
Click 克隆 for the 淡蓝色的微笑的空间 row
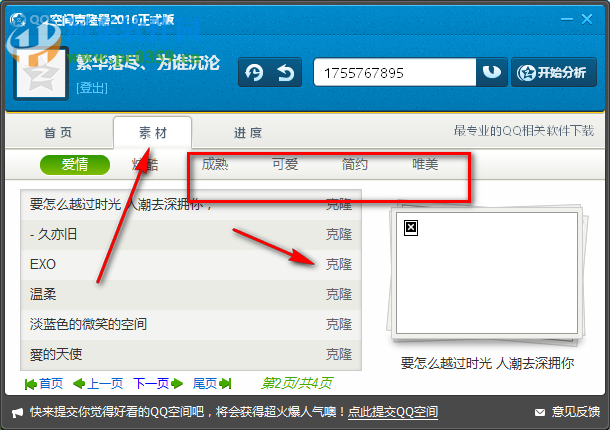click(339, 325)
